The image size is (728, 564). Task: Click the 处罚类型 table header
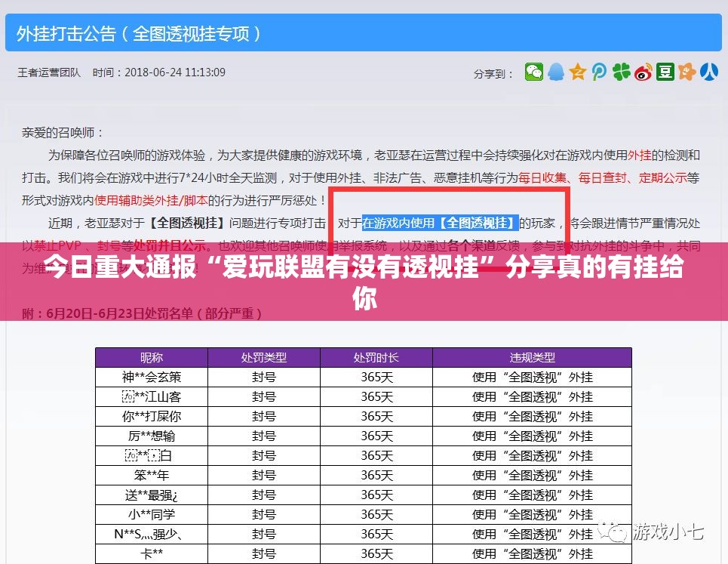pos(264,357)
